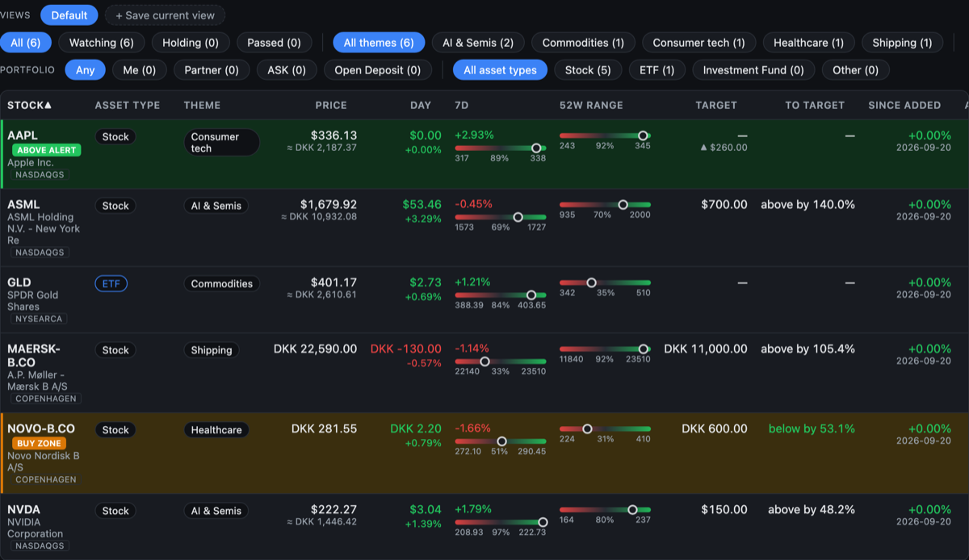
Task: Click the Healthcare theme tag on NOVO-B.CO
Action: tap(216, 430)
